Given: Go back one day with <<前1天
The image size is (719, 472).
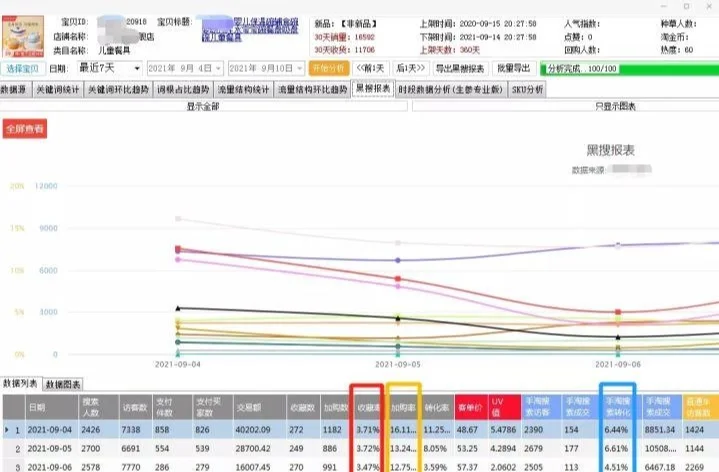Looking at the screenshot, I should pyautogui.click(x=371, y=68).
